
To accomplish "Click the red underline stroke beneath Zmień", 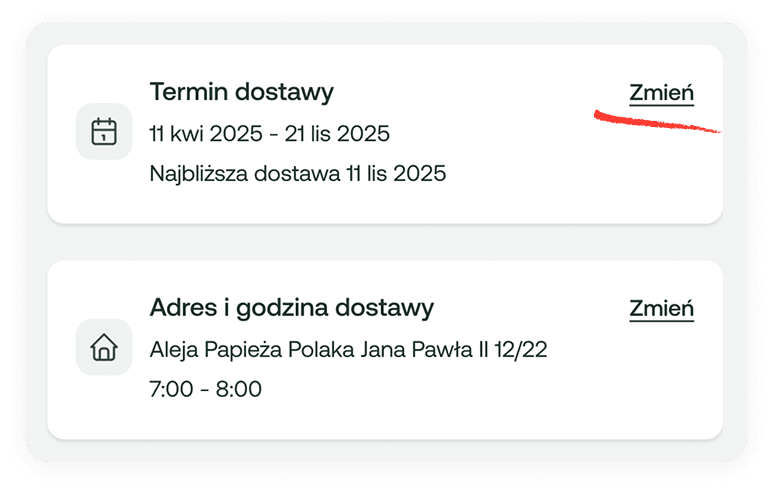I will point(657,122).
